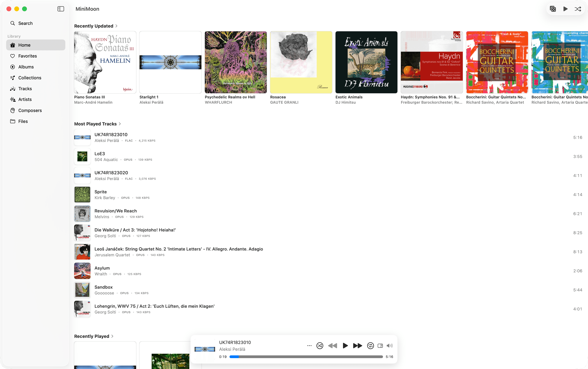
Task: Toggle repeat in the mini player
Action: pyautogui.click(x=370, y=346)
